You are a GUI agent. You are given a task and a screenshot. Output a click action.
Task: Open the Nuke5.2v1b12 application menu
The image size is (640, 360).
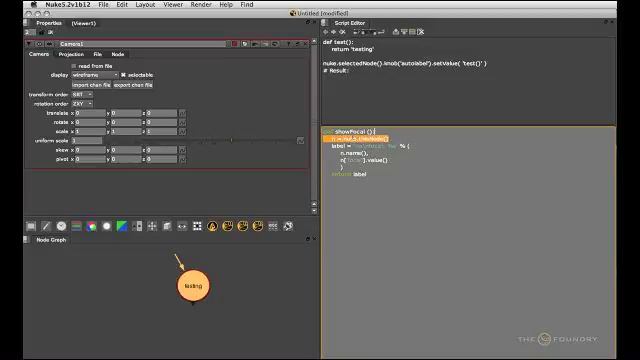(68, 4)
